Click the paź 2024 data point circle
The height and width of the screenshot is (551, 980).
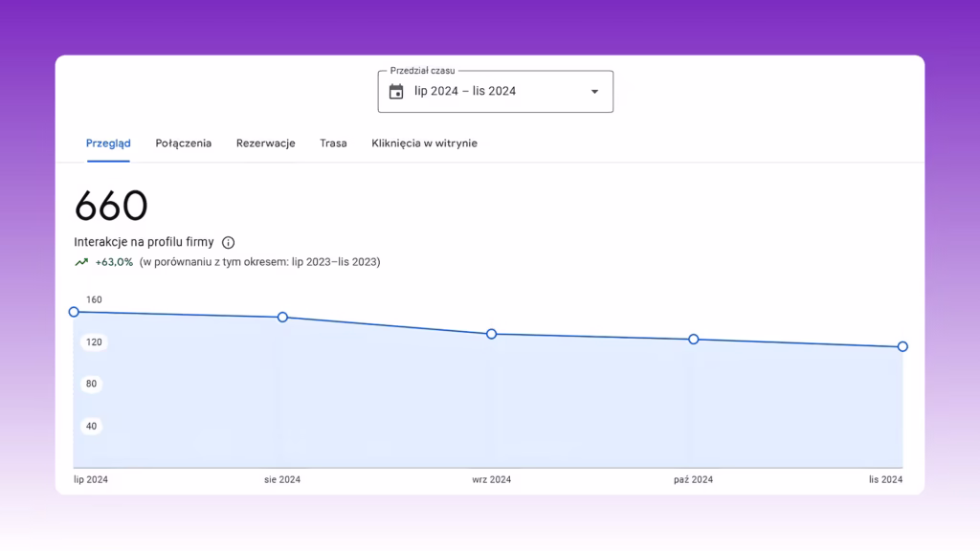pos(693,340)
